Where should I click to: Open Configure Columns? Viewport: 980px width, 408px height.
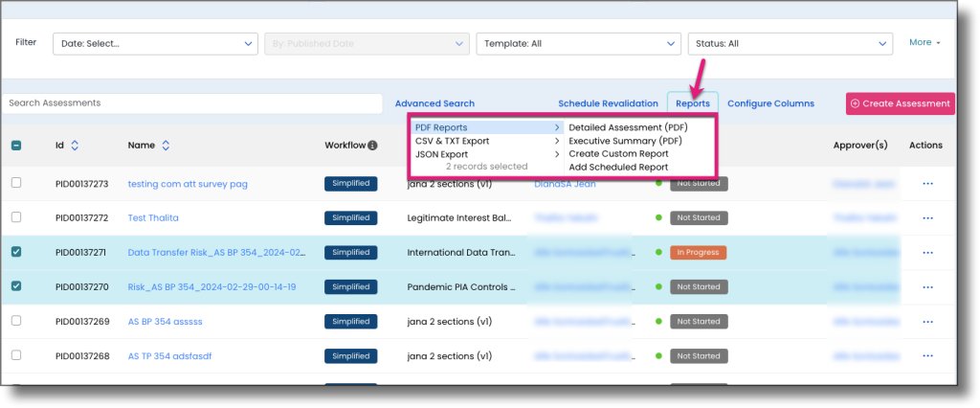tap(770, 103)
